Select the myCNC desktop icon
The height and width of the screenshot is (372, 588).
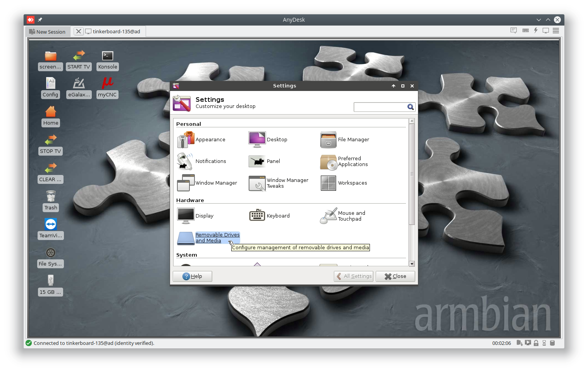point(107,88)
